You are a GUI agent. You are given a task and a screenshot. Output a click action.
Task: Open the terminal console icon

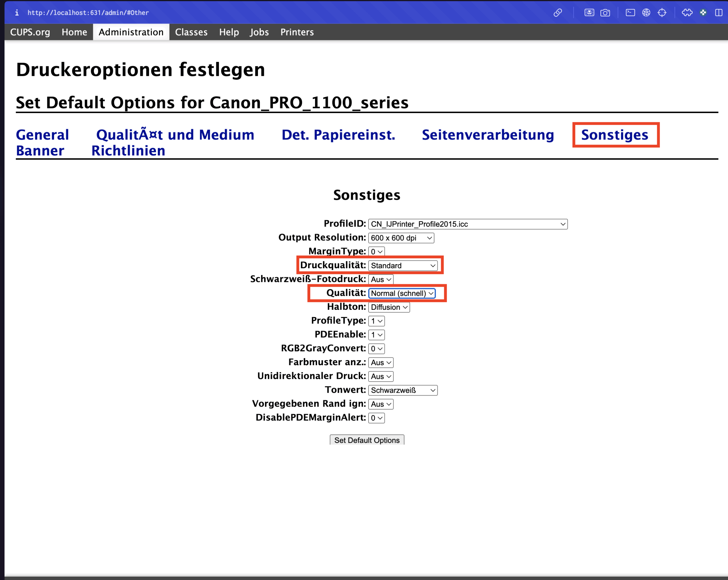coord(630,13)
